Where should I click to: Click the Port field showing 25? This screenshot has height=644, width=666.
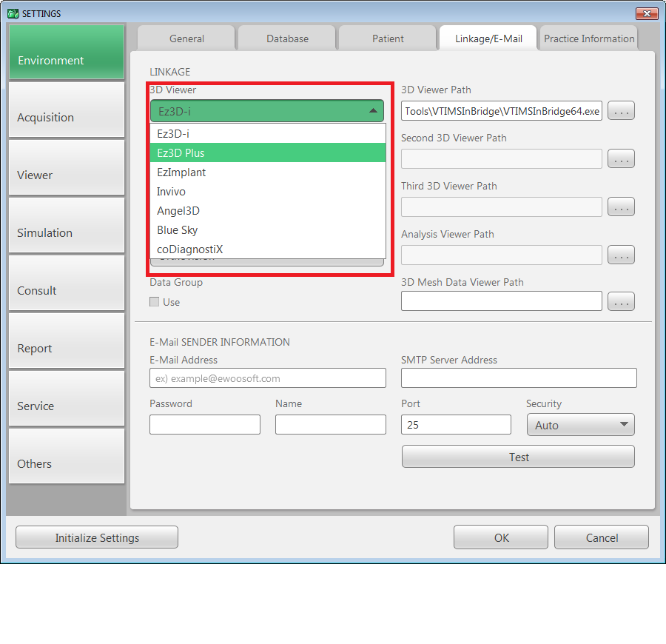[456, 425]
